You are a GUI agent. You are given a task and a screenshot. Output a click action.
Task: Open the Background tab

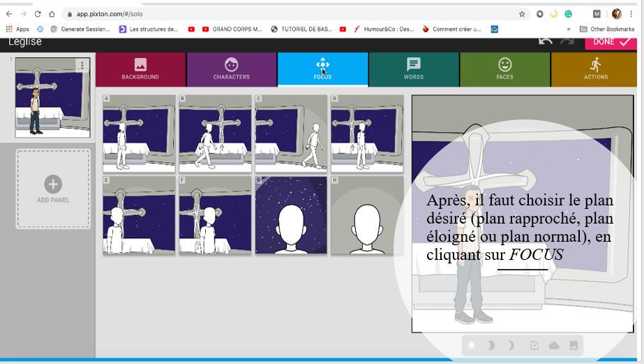[x=140, y=69]
